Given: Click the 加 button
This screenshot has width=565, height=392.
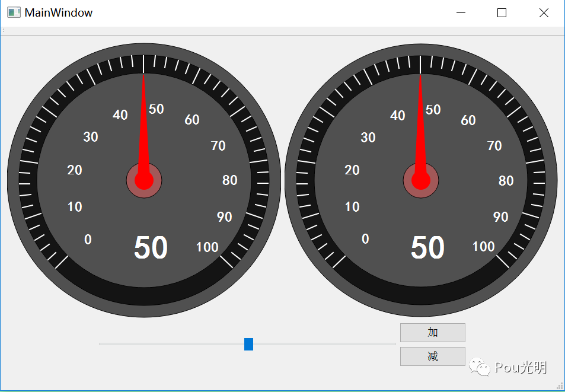Looking at the screenshot, I should [x=432, y=333].
